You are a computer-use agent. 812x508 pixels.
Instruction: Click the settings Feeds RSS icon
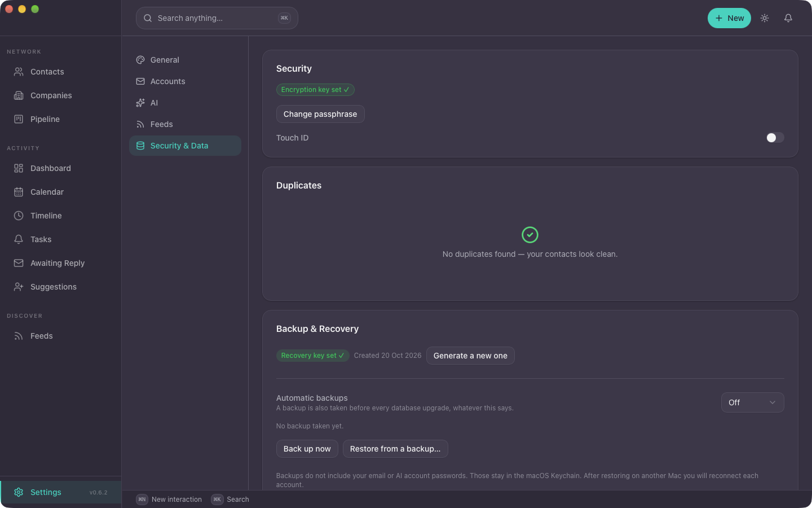[x=140, y=124]
